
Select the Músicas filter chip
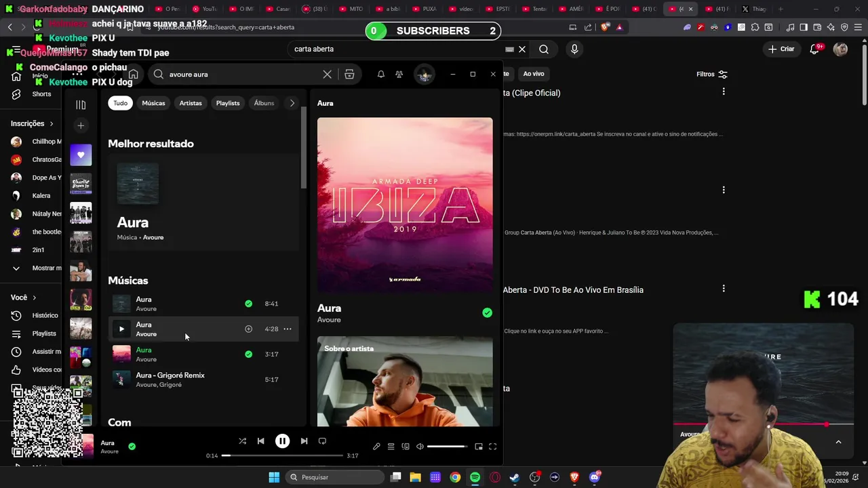153,103
